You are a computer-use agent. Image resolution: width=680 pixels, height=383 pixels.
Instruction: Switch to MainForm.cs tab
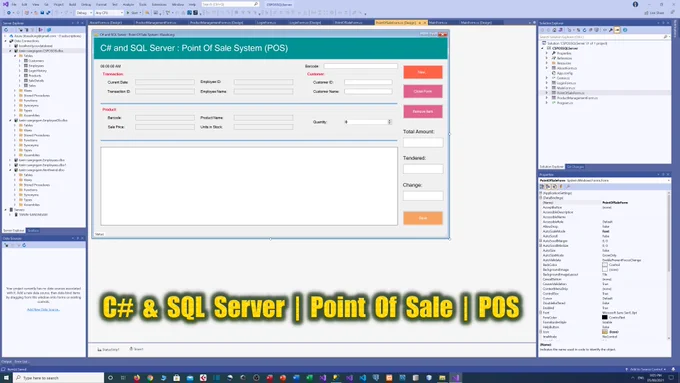[438, 22]
